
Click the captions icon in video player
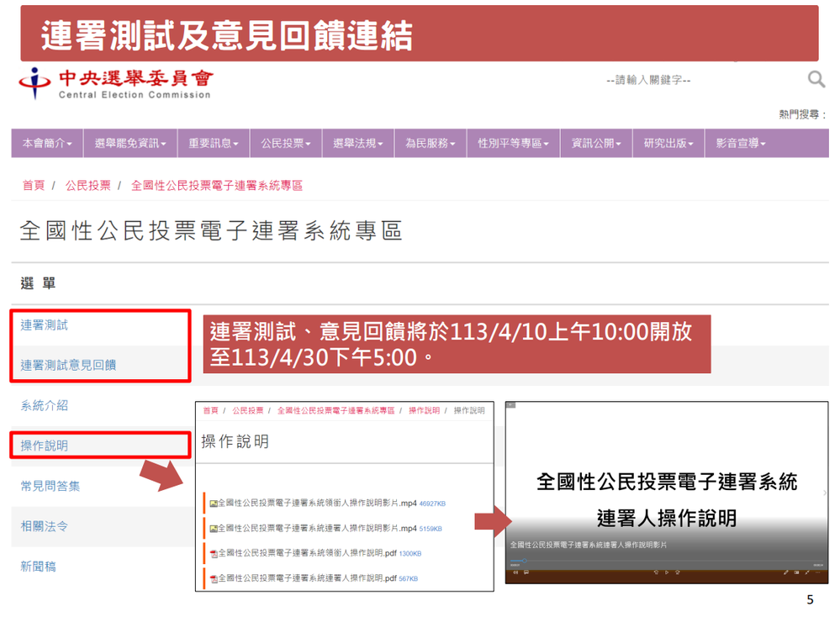coord(526,572)
